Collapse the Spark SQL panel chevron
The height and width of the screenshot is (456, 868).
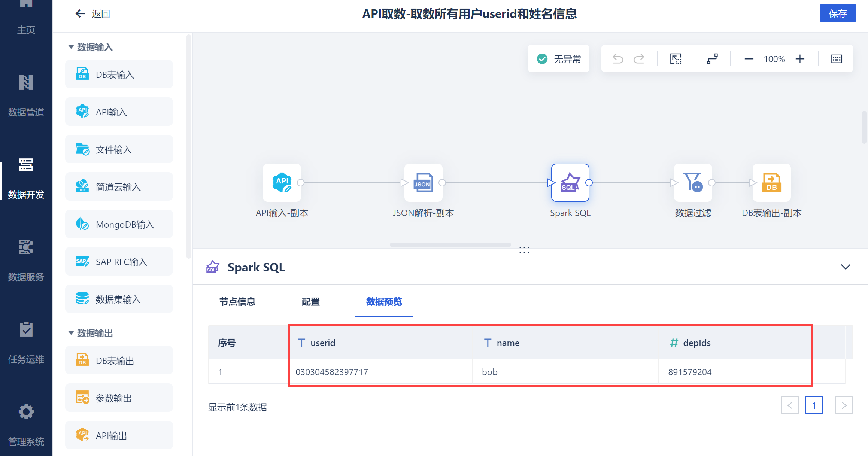pos(845,267)
